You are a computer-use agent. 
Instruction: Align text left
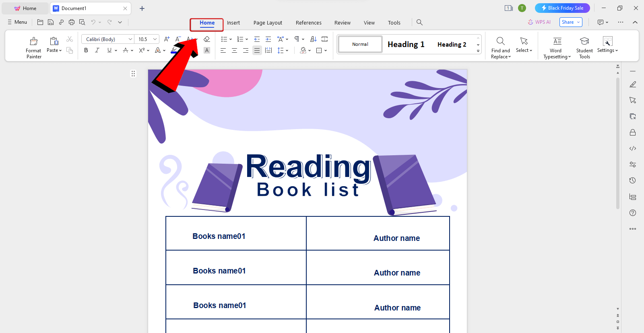[223, 50]
